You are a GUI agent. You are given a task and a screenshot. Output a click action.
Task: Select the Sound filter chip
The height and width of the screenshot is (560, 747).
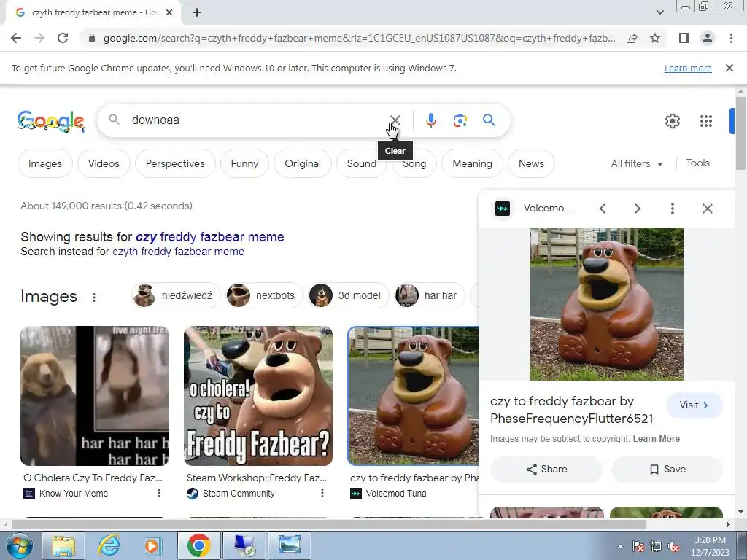(361, 164)
